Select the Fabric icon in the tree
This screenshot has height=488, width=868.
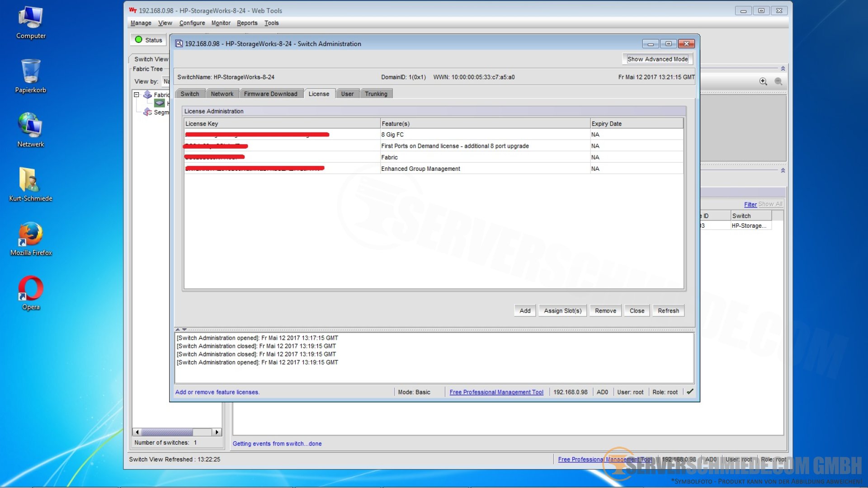(147, 94)
